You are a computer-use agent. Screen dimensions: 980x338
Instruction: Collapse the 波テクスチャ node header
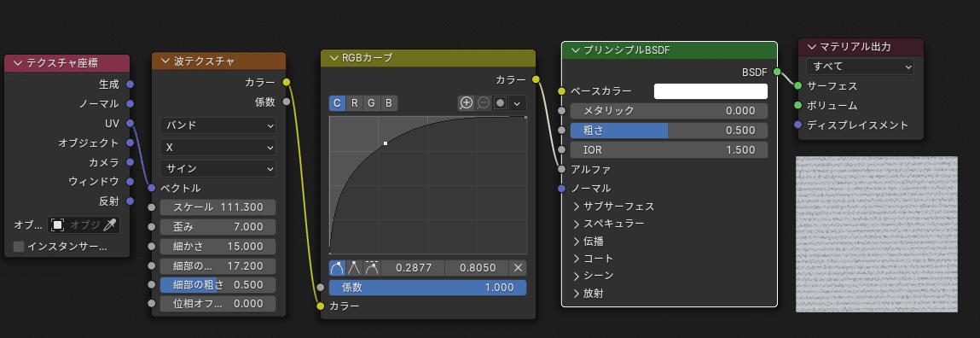coord(165,61)
